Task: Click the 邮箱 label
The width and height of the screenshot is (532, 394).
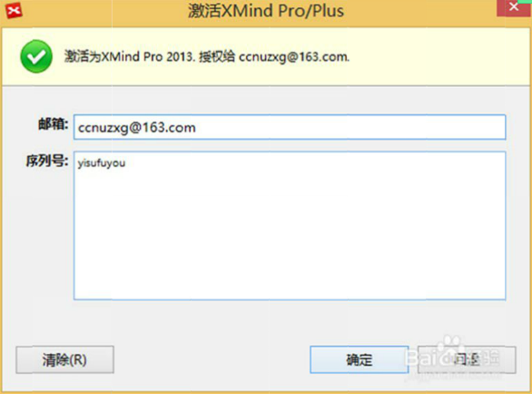Action: 54,124
